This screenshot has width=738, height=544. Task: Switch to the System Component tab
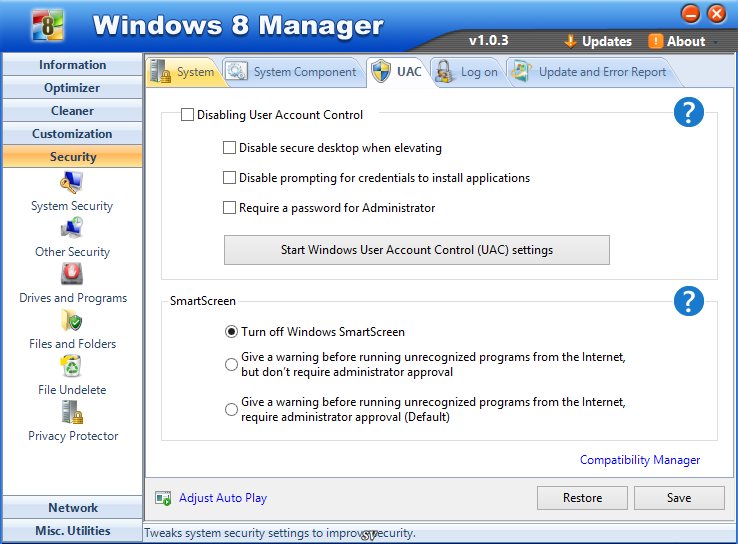pos(292,72)
